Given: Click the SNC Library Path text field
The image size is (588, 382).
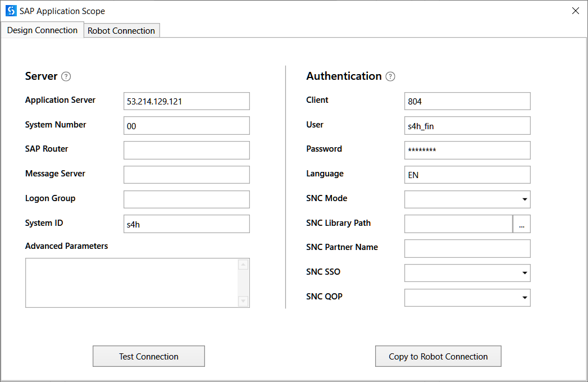Looking at the screenshot, I should (x=458, y=224).
